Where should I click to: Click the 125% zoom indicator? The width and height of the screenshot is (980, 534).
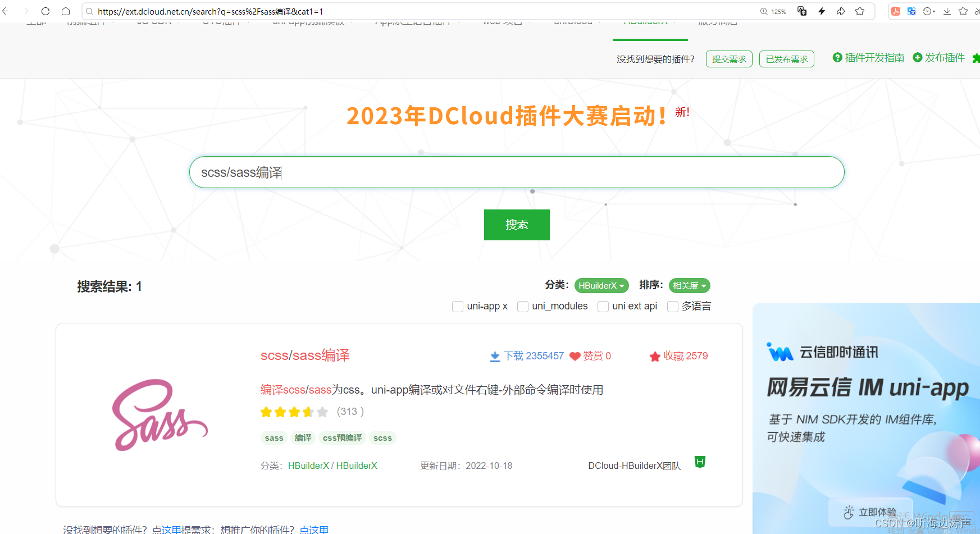pos(773,11)
